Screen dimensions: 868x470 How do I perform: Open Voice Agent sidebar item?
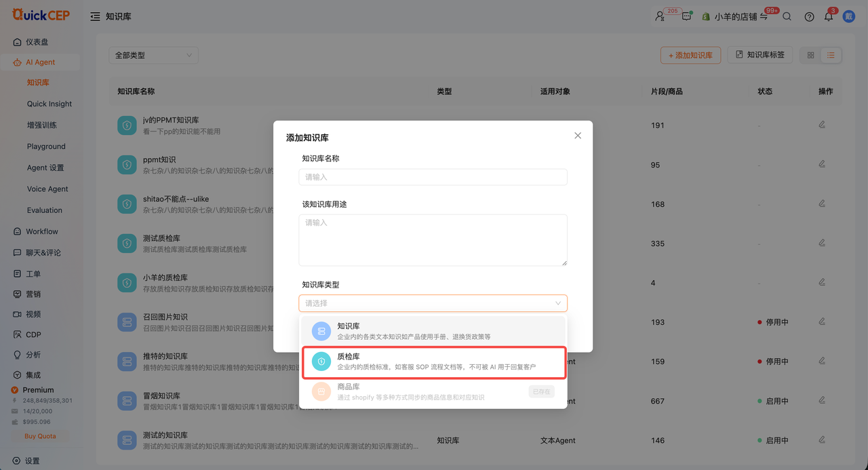47,189
